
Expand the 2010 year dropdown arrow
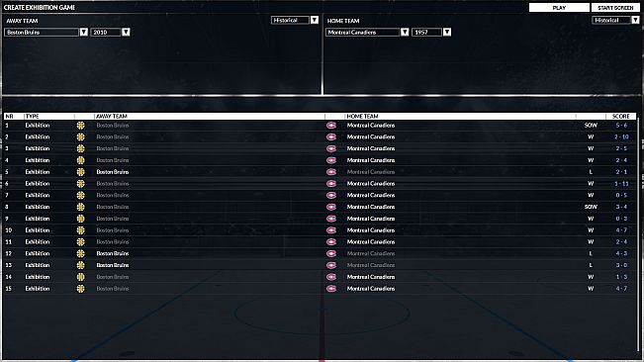tap(126, 32)
